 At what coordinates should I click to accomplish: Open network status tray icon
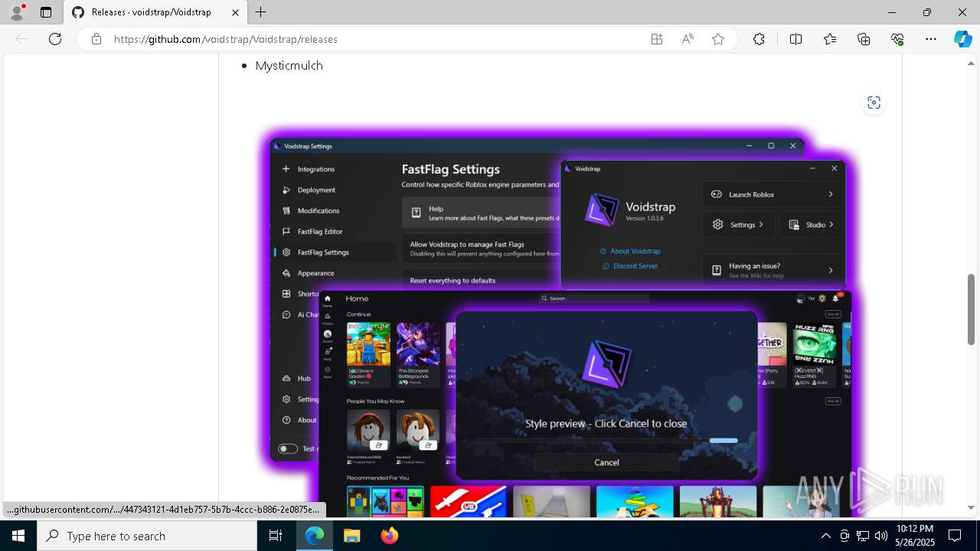863,536
